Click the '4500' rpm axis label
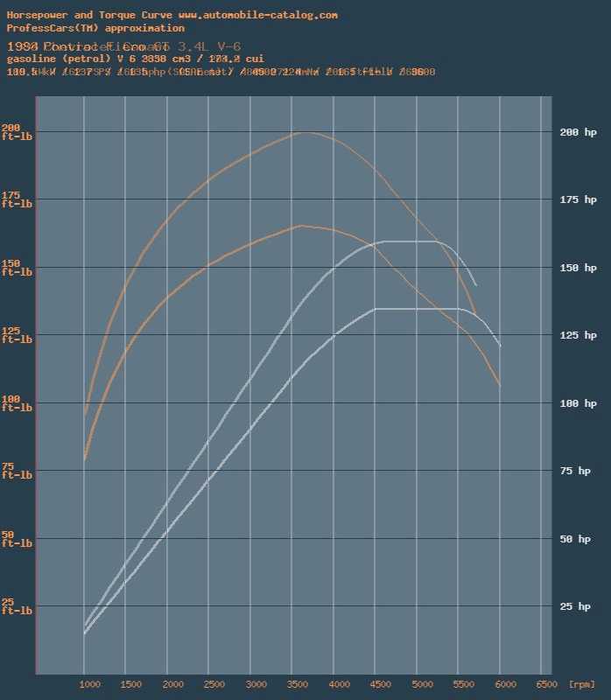The height and width of the screenshot is (700, 611). pos(381,684)
